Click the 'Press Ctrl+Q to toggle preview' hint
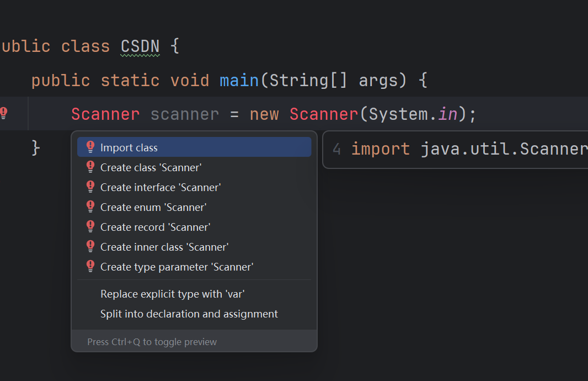The image size is (588, 381). coord(152,342)
